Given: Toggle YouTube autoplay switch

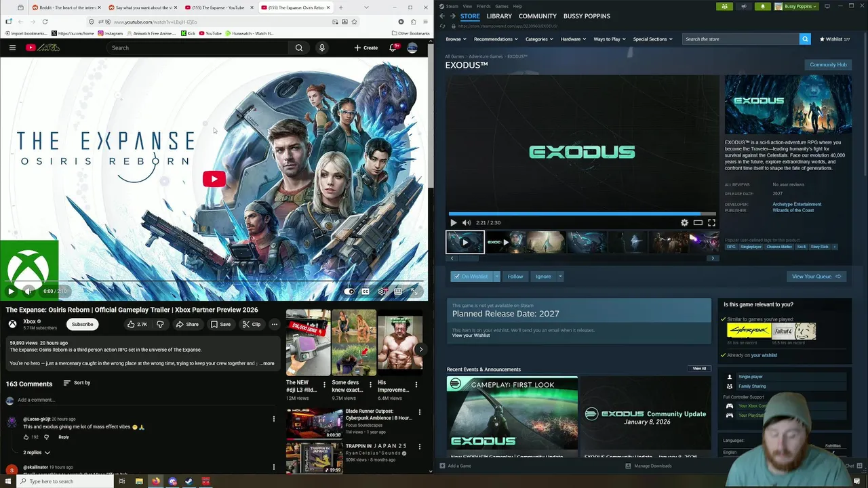Looking at the screenshot, I should pyautogui.click(x=349, y=291).
